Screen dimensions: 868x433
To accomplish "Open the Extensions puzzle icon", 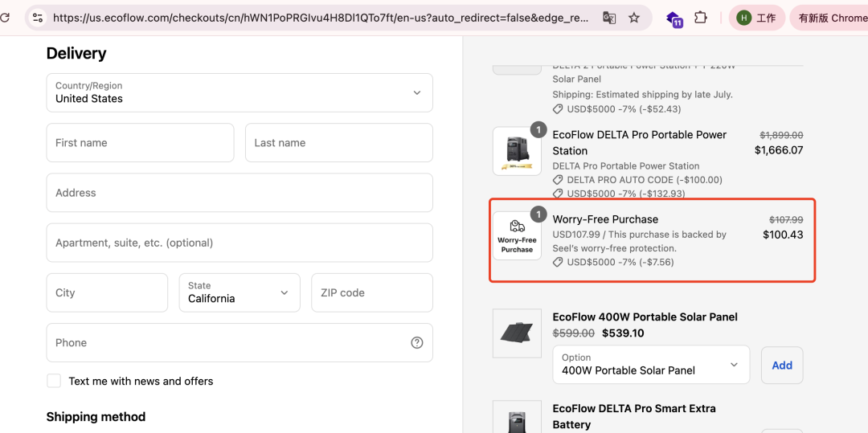I will pyautogui.click(x=701, y=18).
